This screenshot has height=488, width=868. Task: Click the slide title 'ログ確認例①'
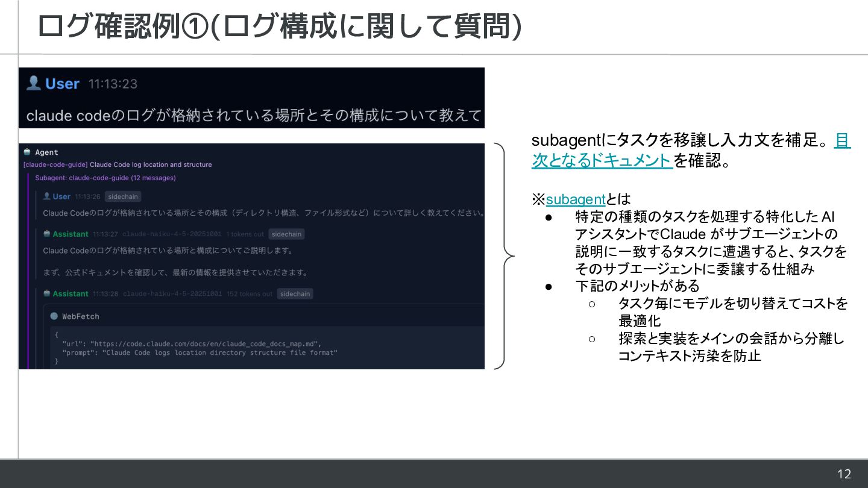click(122, 27)
